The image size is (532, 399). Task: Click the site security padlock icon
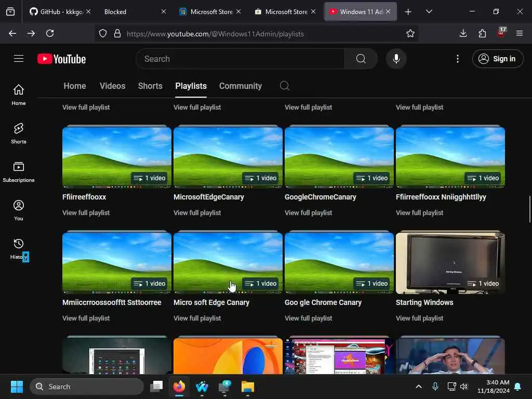pos(117,33)
